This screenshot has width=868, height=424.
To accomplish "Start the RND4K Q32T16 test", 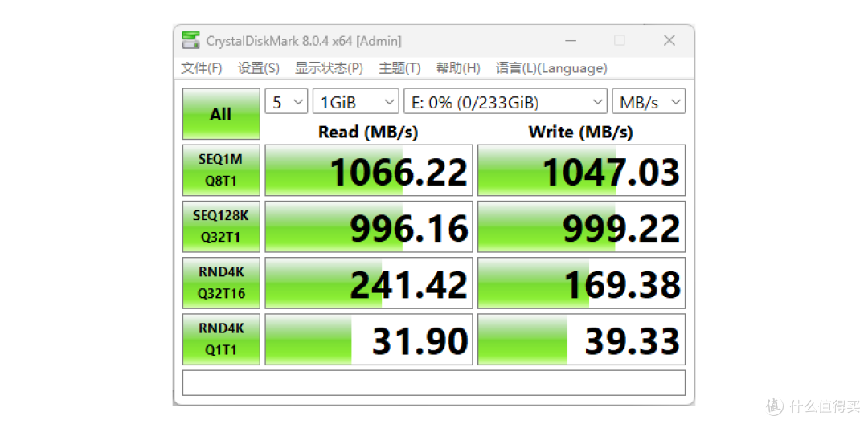I will 221,283.
